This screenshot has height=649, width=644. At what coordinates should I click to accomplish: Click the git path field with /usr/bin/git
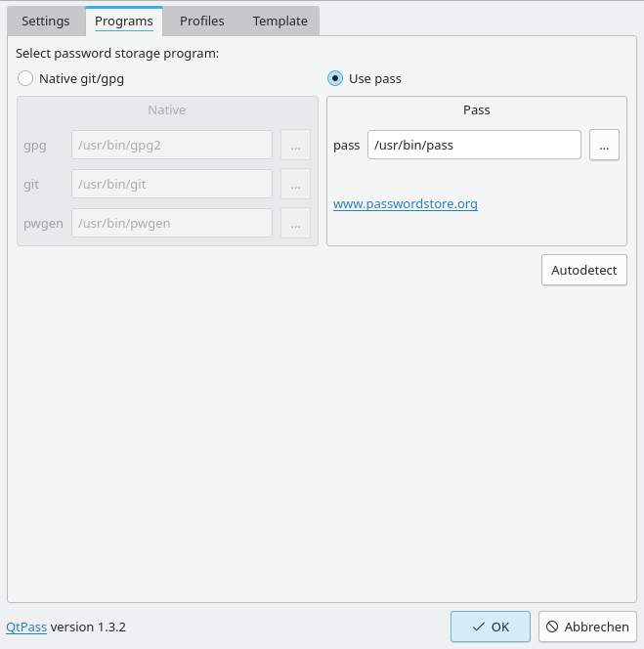tap(171, 184)
